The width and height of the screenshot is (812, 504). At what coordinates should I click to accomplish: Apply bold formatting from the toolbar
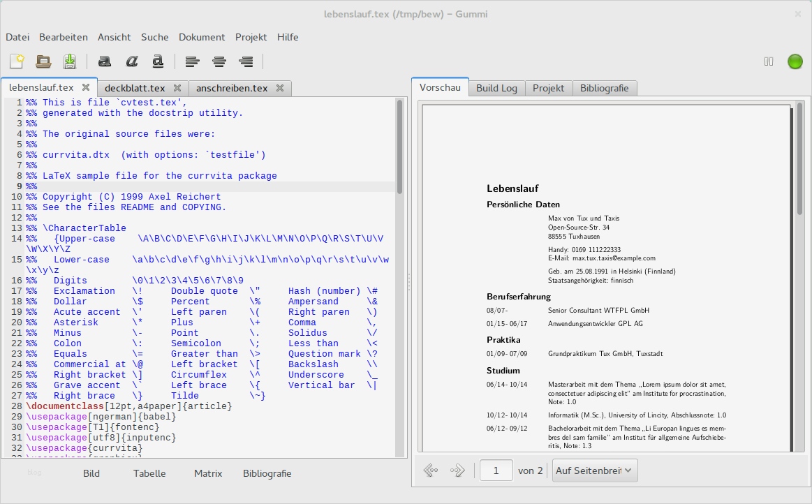(105, 61)
